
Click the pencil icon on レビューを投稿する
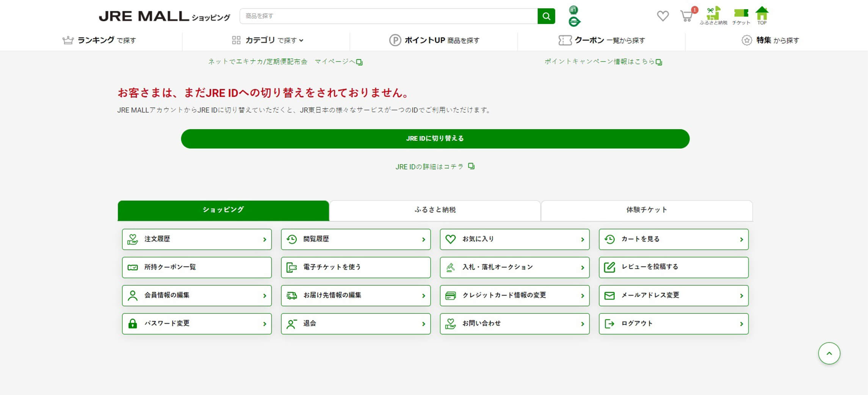coord(609,267)
